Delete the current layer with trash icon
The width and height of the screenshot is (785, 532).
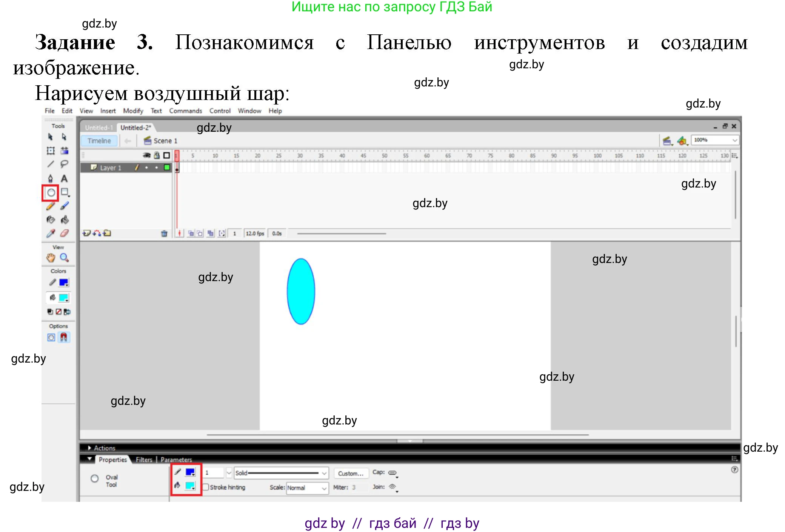pos(164,233)
